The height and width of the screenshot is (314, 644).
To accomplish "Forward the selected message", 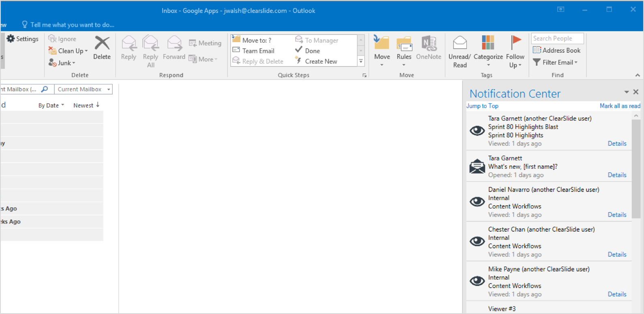I will click(174, 48).
